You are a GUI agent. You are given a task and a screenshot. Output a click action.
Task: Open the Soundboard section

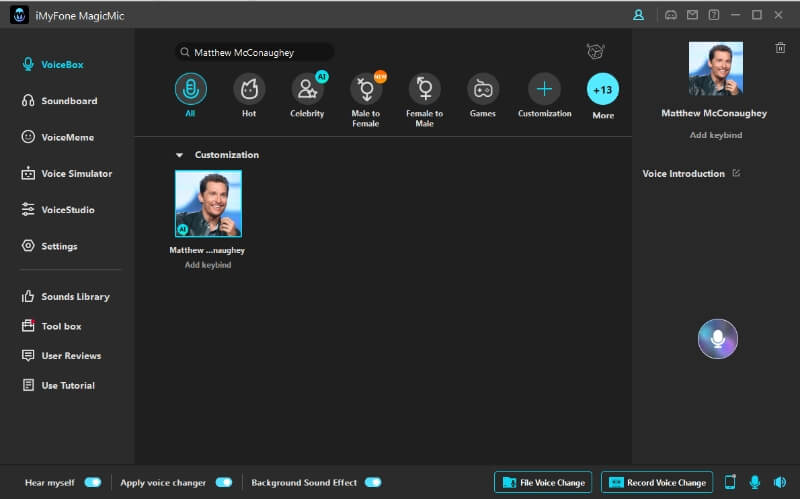[x=59, y=101]
